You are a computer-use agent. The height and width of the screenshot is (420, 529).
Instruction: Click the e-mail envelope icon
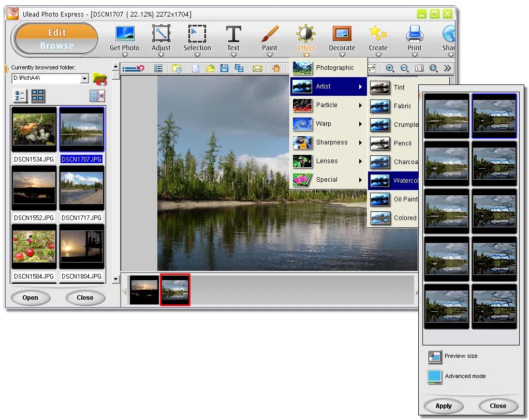point(257,69)
